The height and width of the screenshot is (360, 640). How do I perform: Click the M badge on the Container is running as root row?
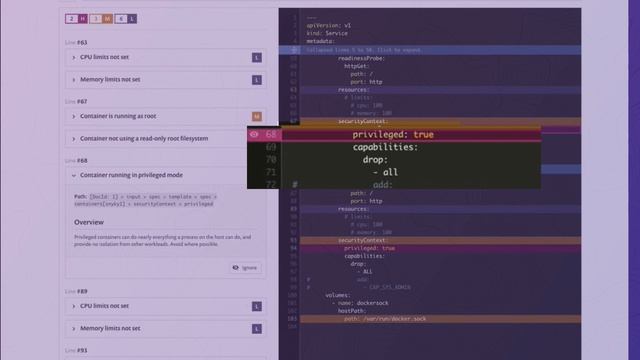click(257, 117)
